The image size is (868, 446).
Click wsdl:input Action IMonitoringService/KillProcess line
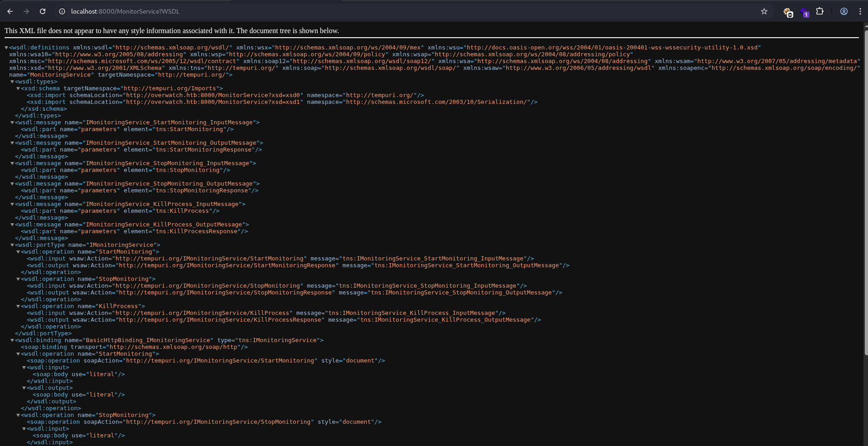[266, 313]
